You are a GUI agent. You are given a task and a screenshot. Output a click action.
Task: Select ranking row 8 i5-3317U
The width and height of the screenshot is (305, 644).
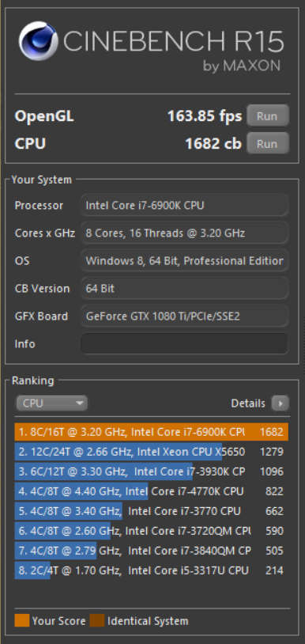point(151,570)
